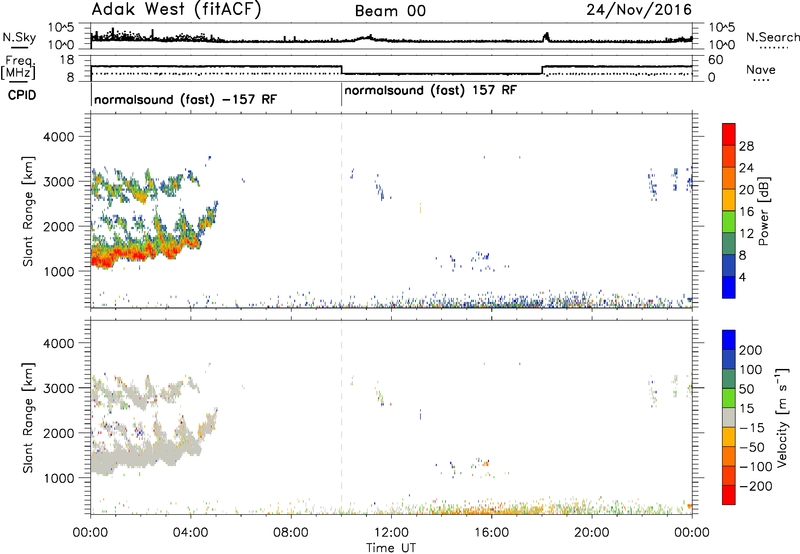This screenshot has width=800, height=554.
Task: Click the '08:00' time axis tick label
Action: tap(291, 533)
